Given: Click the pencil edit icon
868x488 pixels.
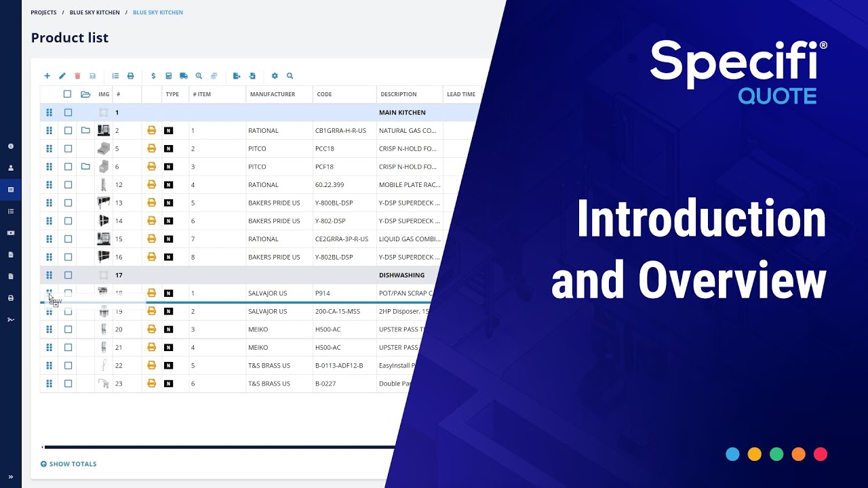Looking at the screenshot, I should 62,76.
